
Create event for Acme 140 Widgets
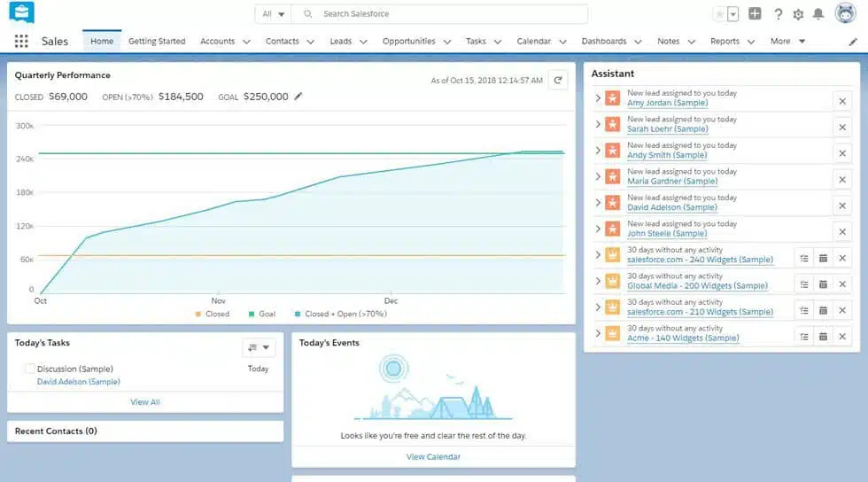pos(823,337)
